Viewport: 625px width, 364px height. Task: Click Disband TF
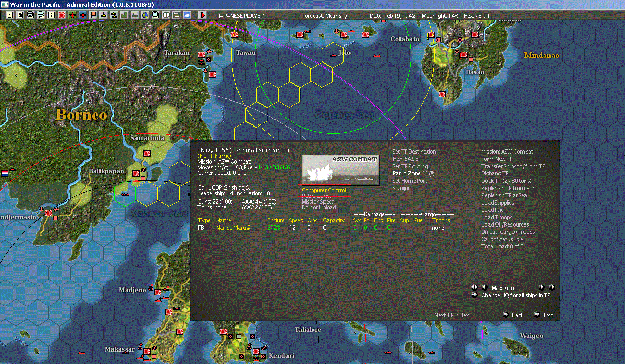[495, 173]
